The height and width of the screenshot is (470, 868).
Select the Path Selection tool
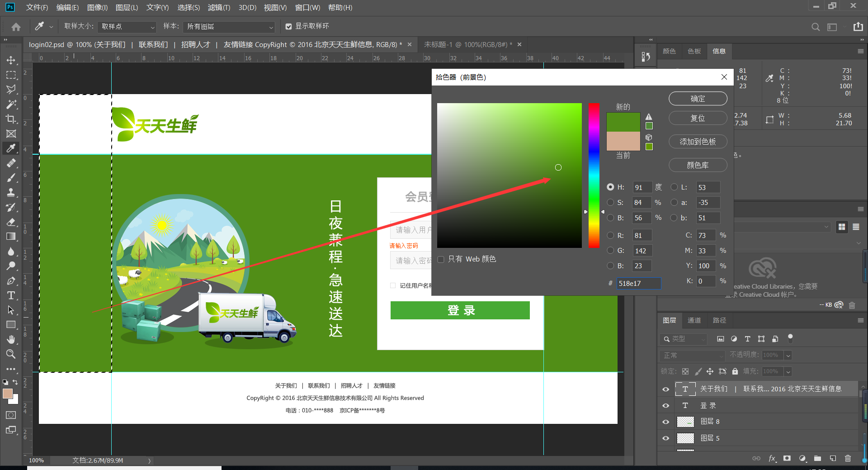(x=11, y=310)
